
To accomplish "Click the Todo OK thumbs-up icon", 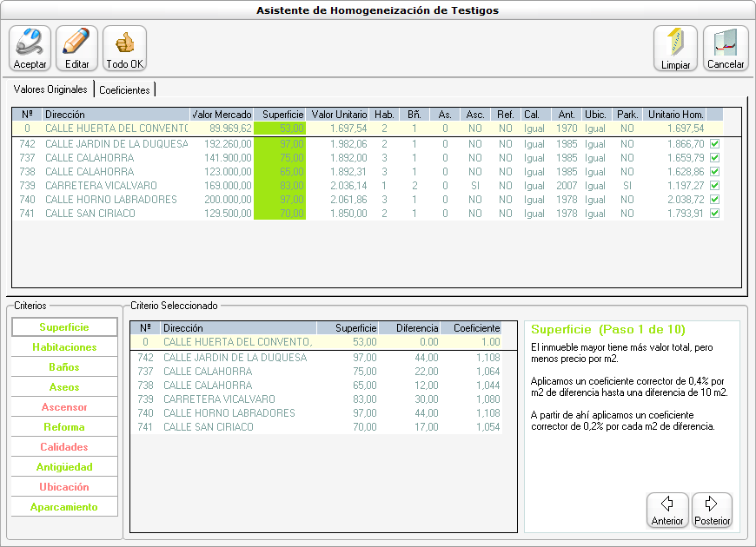I will pyautogui.click(x=124, y=48).
